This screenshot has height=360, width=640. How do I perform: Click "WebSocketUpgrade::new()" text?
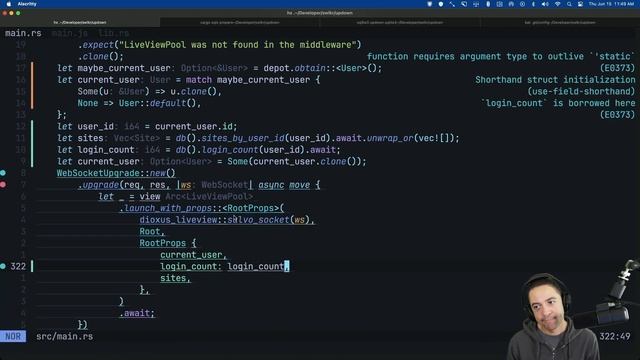[116, 173]
